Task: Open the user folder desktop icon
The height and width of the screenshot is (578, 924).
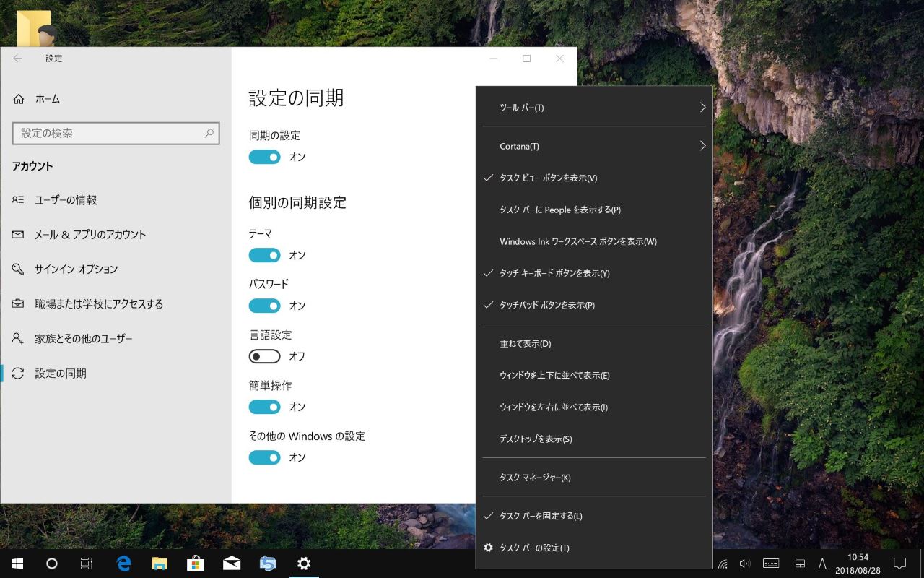Action: point(36,29)
